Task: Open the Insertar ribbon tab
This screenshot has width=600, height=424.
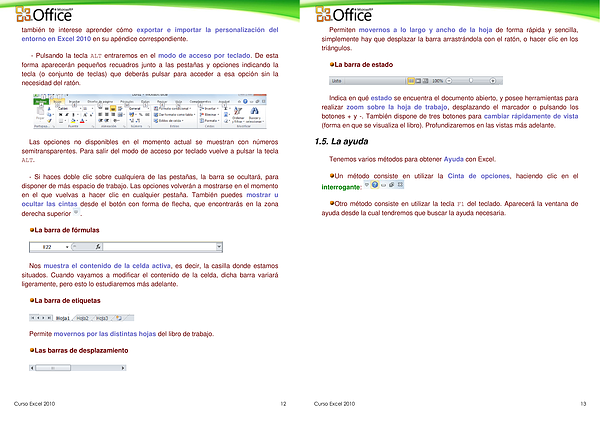Action: point(74,101)
